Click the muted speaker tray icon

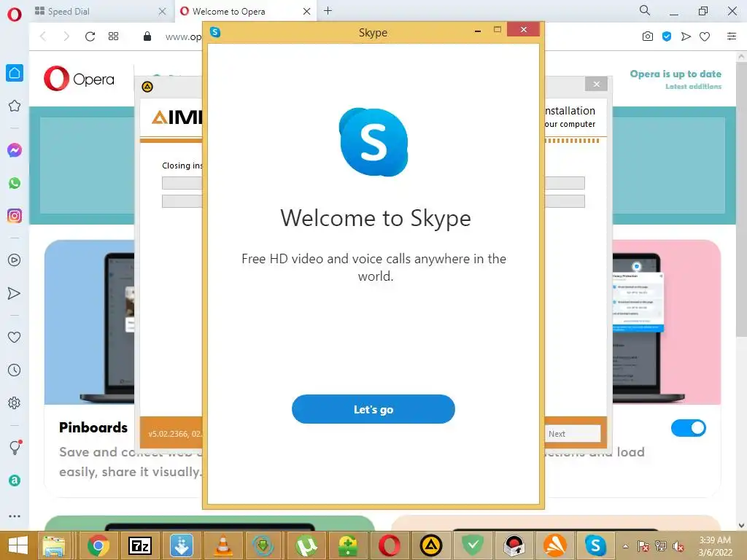pos(678,546)
